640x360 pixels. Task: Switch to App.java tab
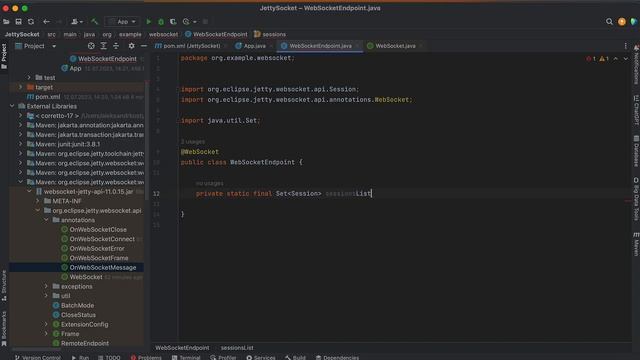254,46
